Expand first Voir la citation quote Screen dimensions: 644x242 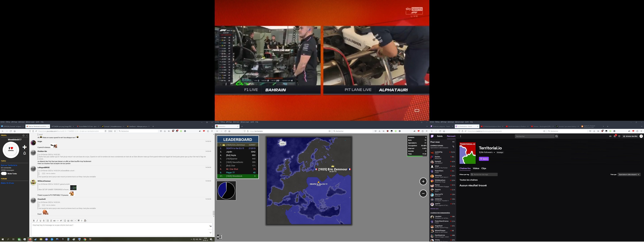pyautogui.click(x=51, y=174)
